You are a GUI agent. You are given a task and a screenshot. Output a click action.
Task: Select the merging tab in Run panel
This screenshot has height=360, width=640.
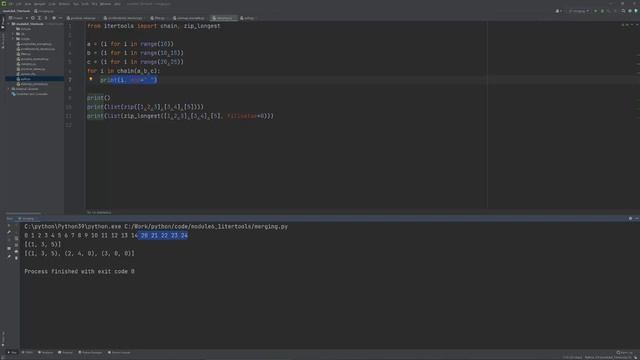tap(26, 219)
